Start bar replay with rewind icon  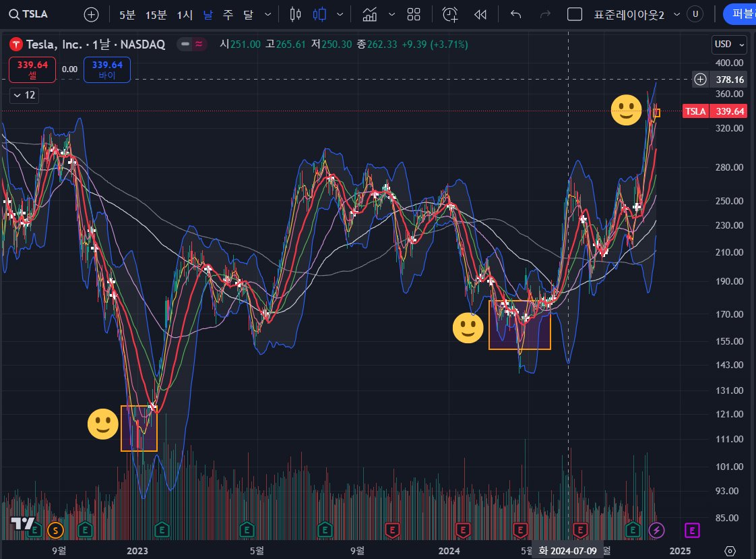480,15
